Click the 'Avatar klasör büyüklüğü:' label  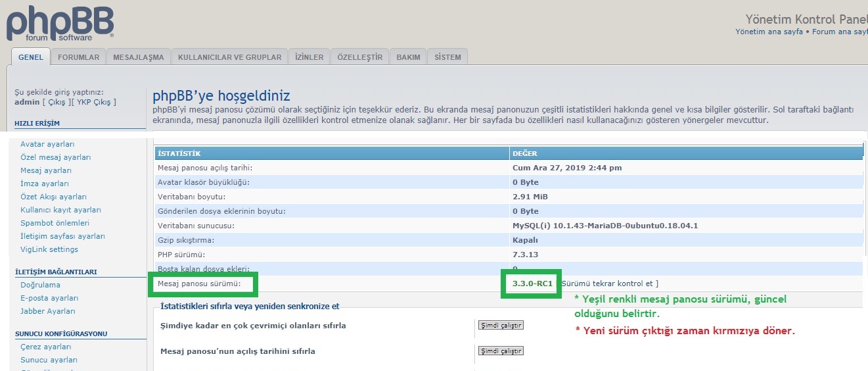coord(204,182)
